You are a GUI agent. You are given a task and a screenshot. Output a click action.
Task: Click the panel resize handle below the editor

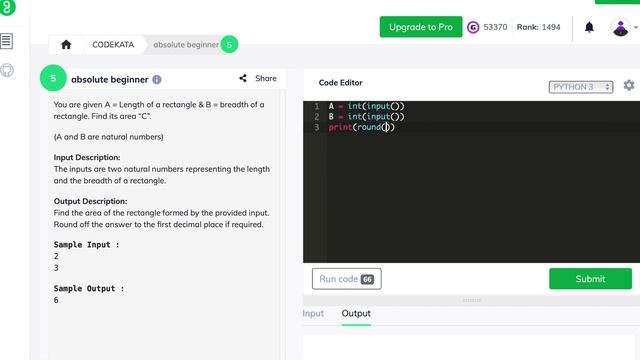[x=471, y=300]
